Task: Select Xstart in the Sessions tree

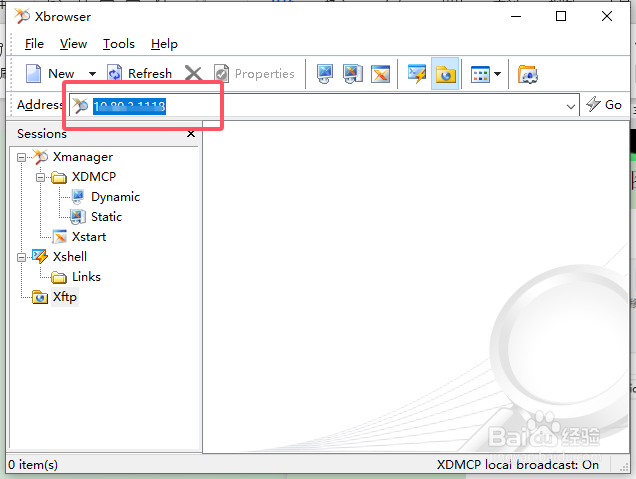Action: (x=89, y=236)
